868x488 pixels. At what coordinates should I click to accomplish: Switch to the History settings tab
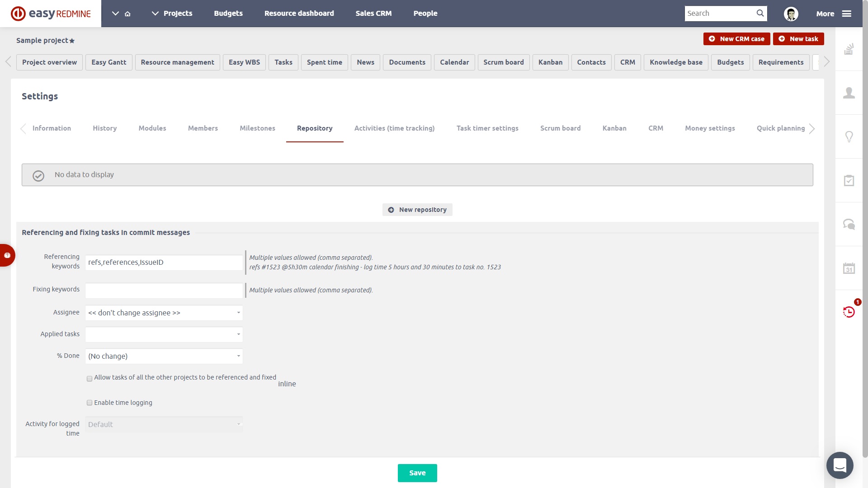pyautogui.click(x=104, y=128)
